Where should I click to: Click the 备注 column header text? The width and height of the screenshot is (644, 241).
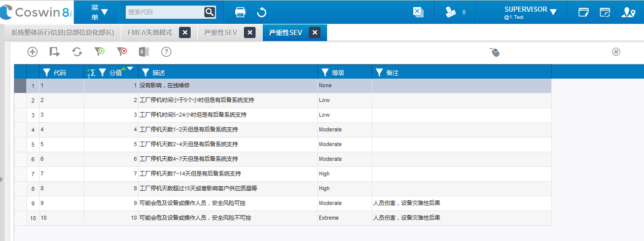(x=392, y=73)
